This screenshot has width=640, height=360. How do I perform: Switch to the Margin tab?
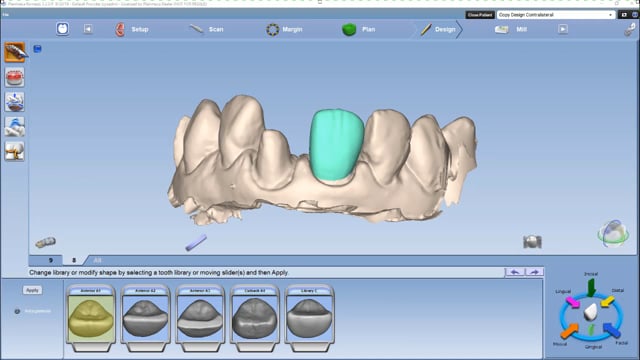(x=284, y=29)
